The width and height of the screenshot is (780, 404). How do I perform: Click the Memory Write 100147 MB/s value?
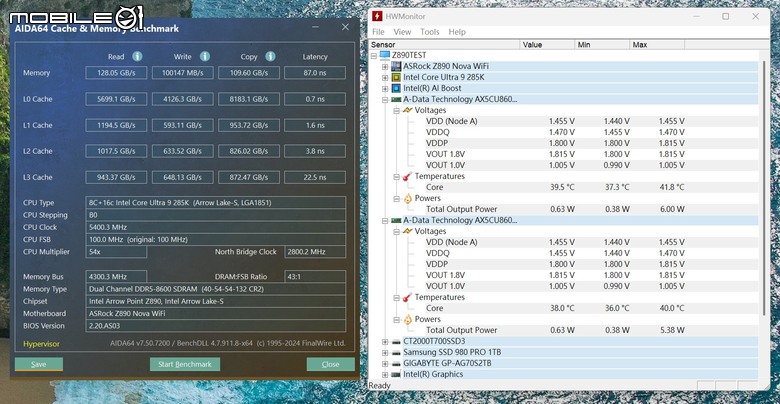[x=183, y=73]
